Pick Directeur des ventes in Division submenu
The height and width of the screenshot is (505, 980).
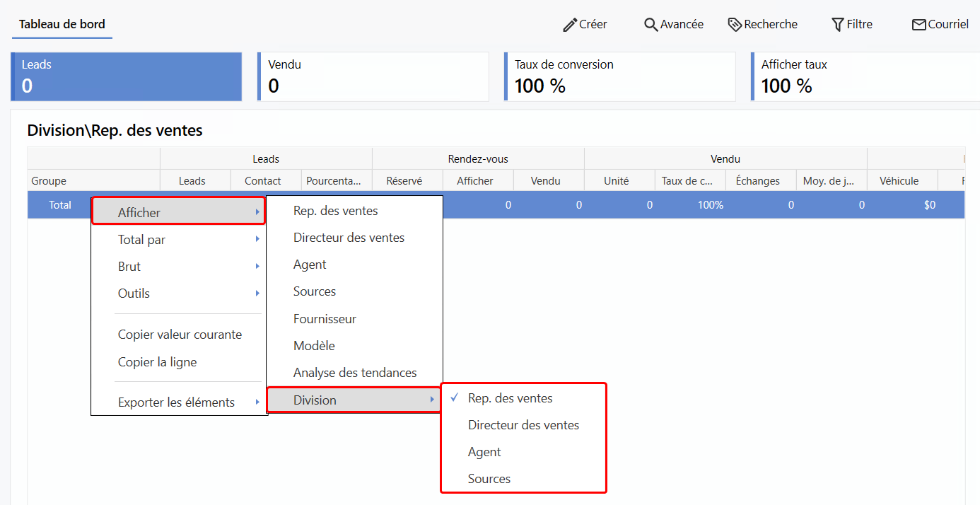(523, 425)
